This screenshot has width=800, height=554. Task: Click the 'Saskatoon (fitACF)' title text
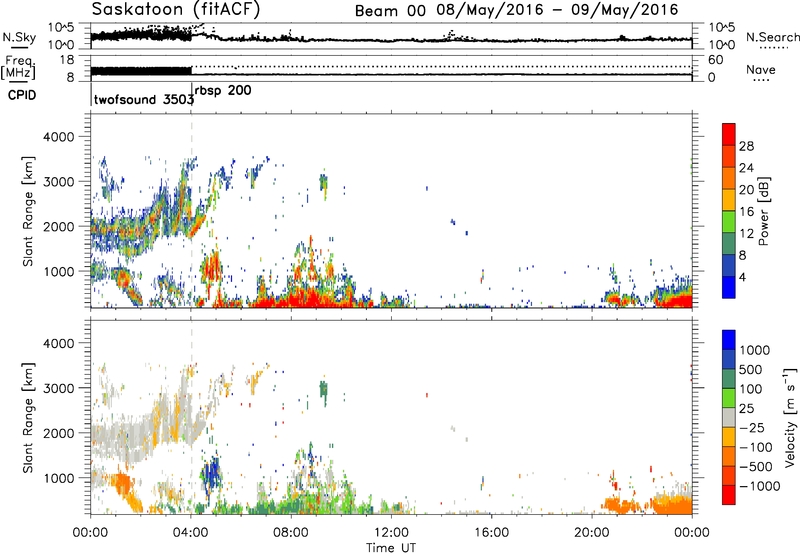[x=176, y=10]
